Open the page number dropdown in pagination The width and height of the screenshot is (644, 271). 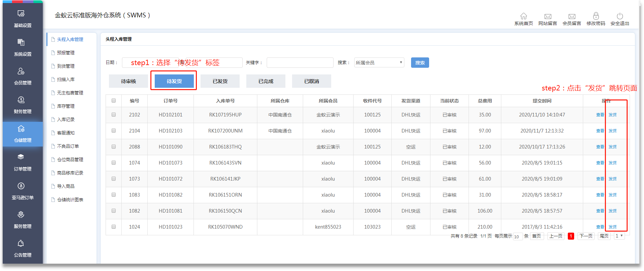tap(619, 236)
